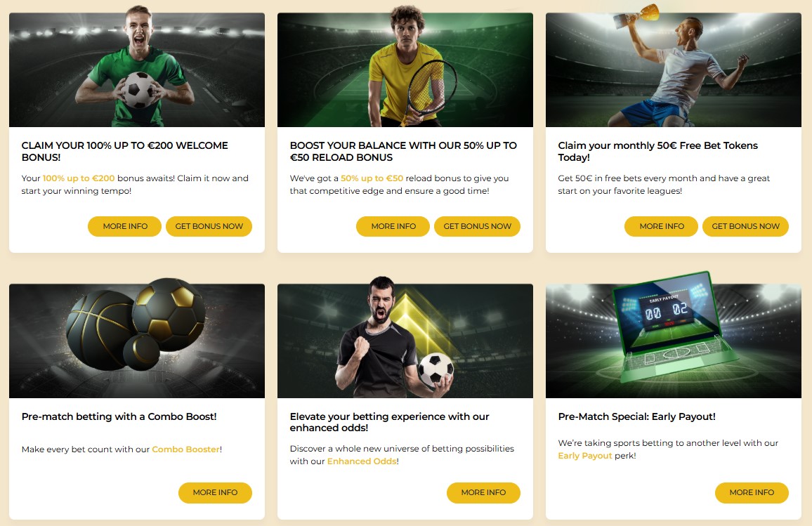The height and width of the screenshot is (526, 812).
Task: Open MORE INFO for the reload bonus
Action: [x=393, y=226]
